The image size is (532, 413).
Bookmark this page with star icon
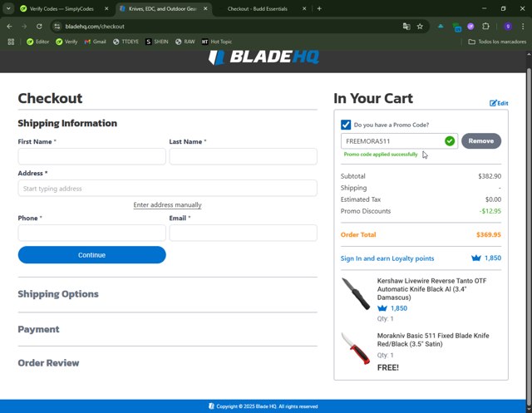point(420,27)
